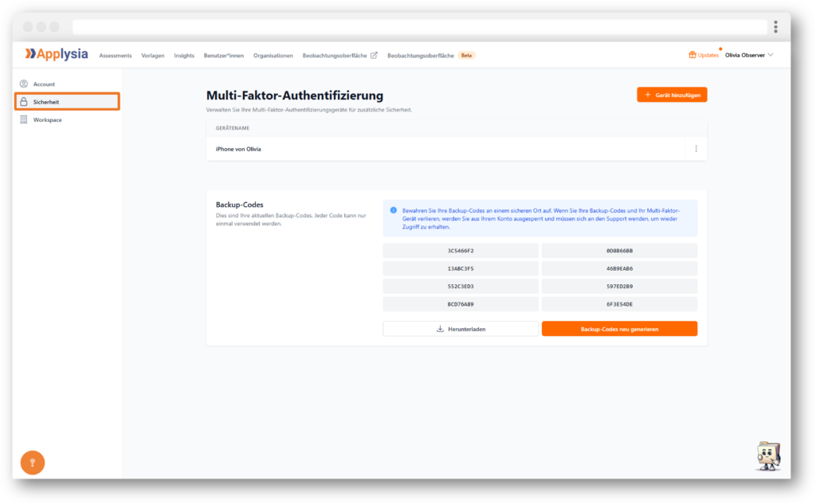Select Sicherheit in the sidebar
This screenshot has height=504, width=816.
click(67, 101)
